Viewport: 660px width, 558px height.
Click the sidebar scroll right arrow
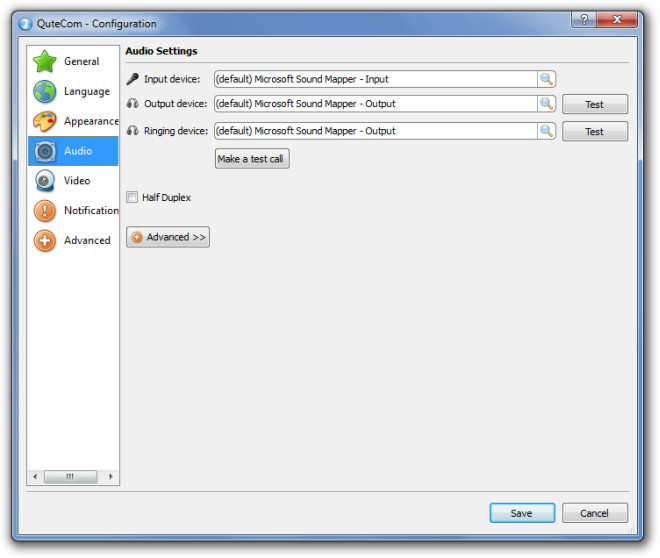tap(111, 476)
